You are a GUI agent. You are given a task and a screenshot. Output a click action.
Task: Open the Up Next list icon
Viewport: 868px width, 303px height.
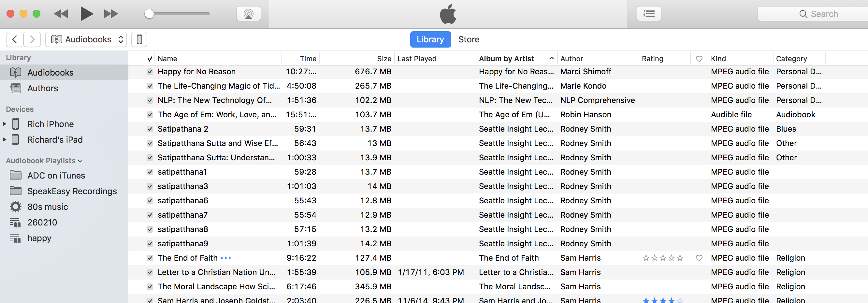coord(648,14)
